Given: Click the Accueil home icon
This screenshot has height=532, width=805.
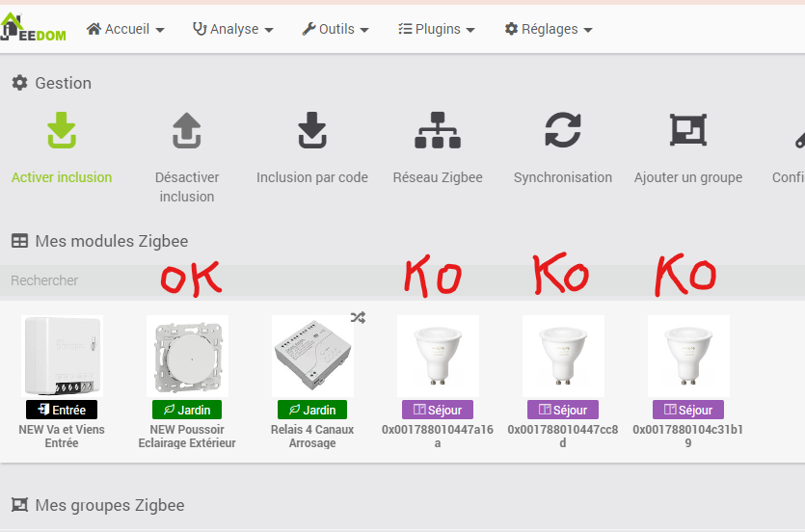Looking at the screenshot, I should (94, 29).
